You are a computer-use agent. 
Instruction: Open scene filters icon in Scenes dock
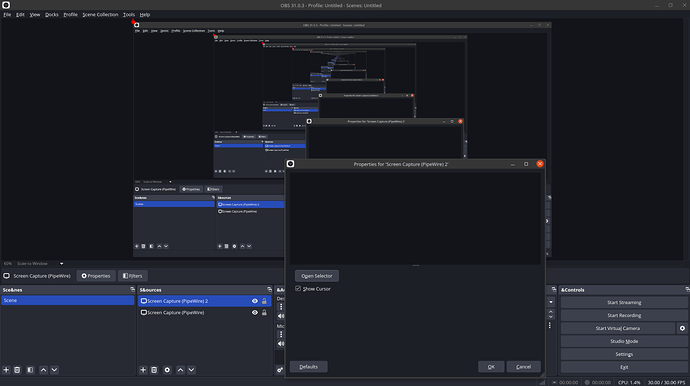[x=30, y=370]
